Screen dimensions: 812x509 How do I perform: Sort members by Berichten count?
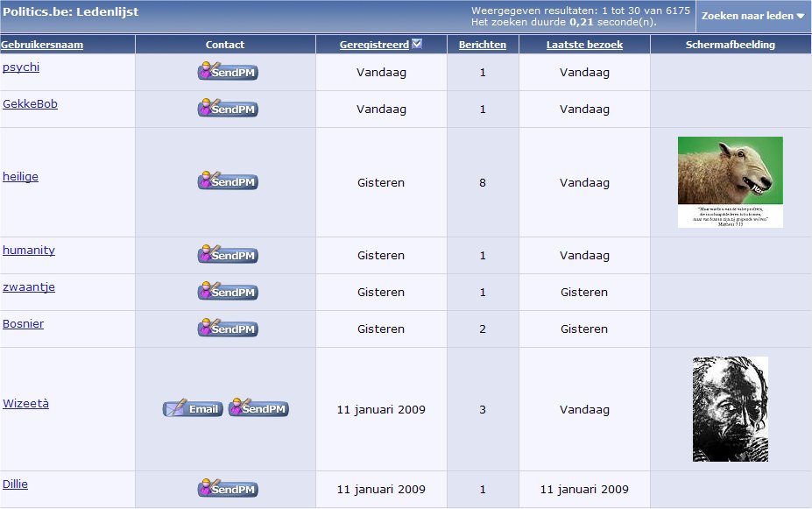483,45
